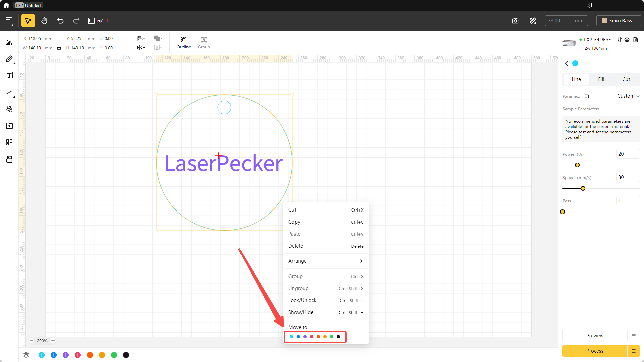Switch to the Line tab
The height and width of the screenshot is (362, 644).
576,79
